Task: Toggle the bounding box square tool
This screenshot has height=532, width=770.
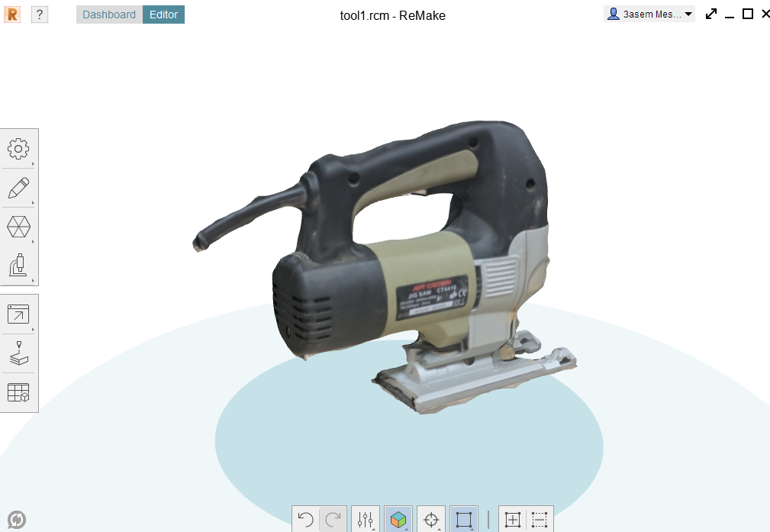Action: (463, 519)
